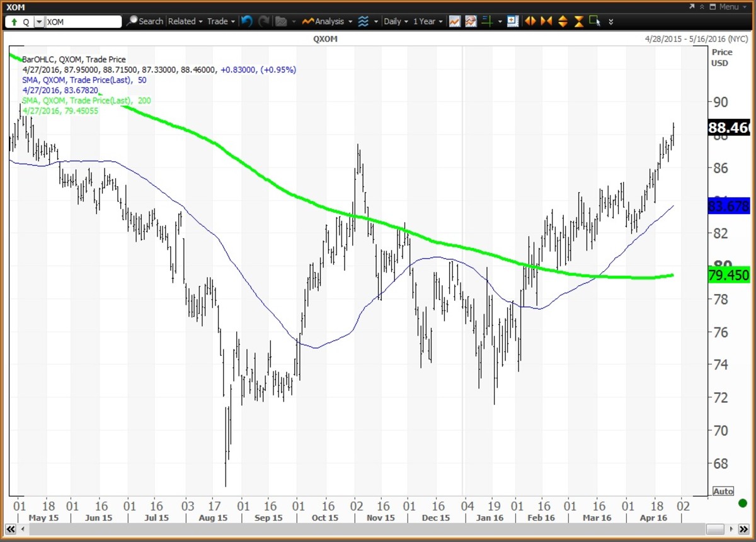Click the orange vertical expand arrows icon
Image resolution: width=756 pixels, height=542 pixels.
(x=563, y=21)
